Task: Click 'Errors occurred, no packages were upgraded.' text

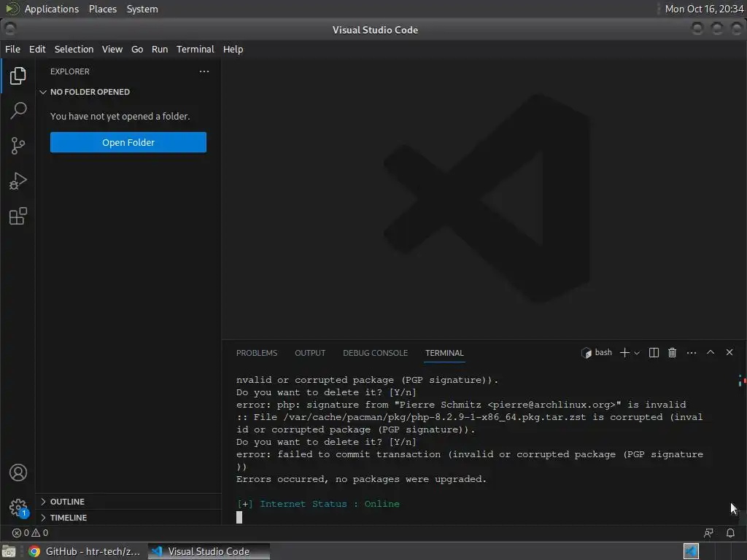Action: (362, 479)
